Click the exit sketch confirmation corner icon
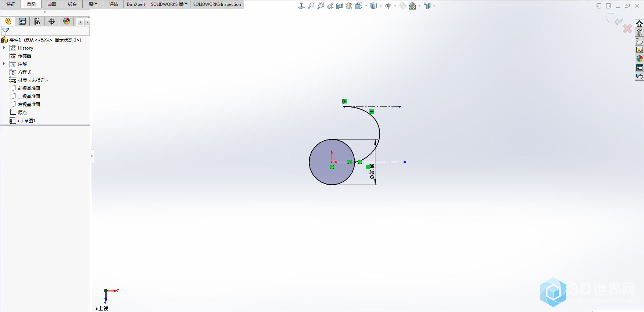The width and height of the screenshot is (644, 312). point(614,19)
